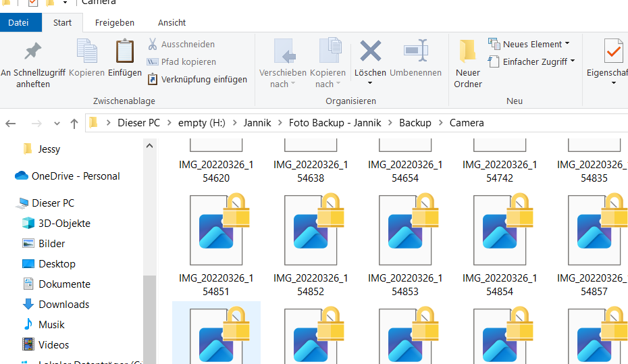Select Dieser PC in navigation pane
The image size is (628, 364).
(x=45, y=203)
